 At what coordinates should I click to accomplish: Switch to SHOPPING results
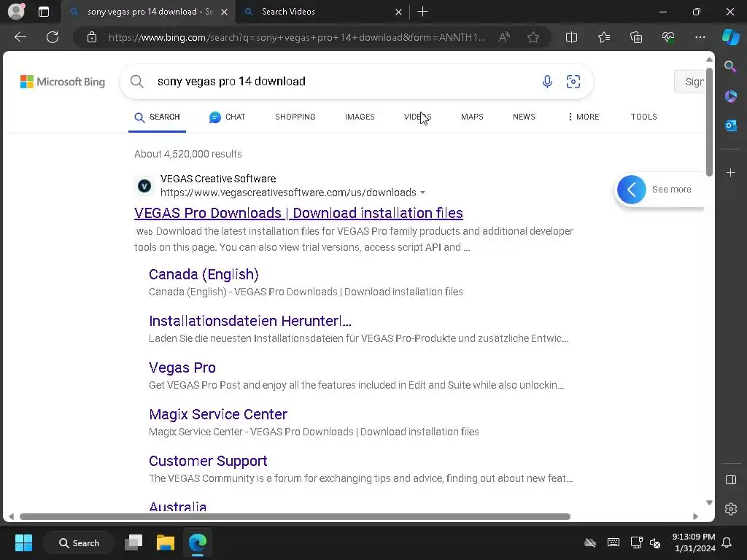pos(295,117)
